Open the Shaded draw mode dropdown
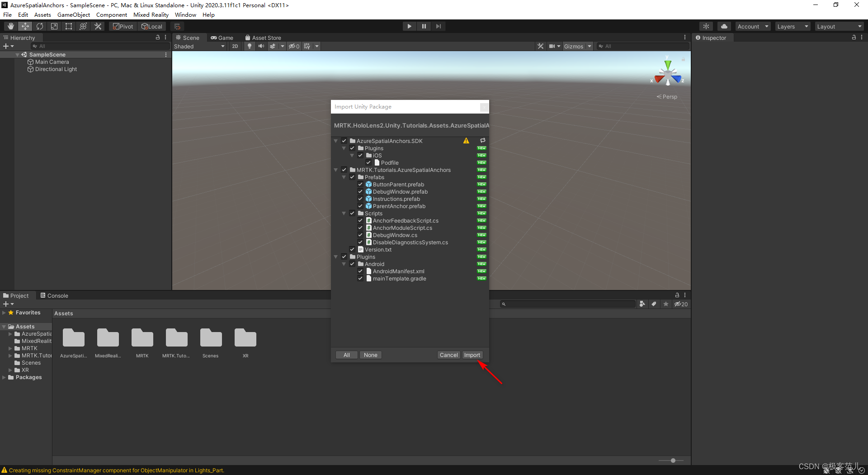The height and width of the screenshot is (475, 868). pyautogui.click(x=199, y=46)
